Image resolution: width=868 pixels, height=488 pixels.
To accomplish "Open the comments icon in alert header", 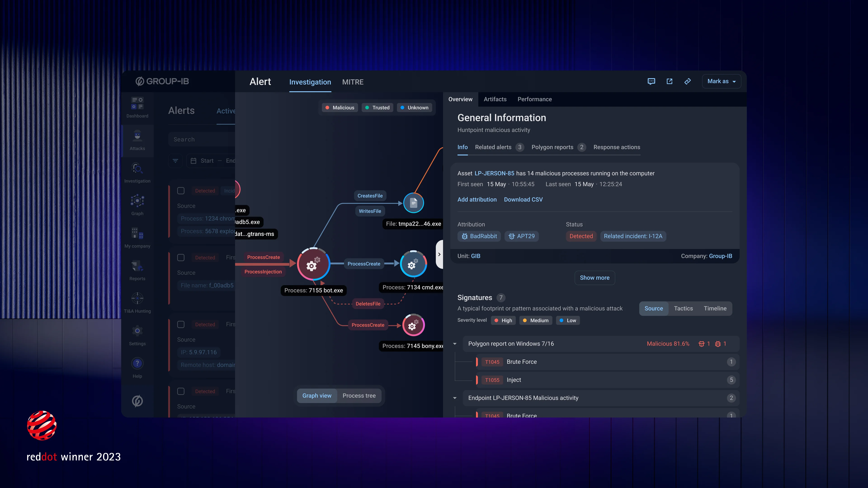I will [x=651, y=82].
